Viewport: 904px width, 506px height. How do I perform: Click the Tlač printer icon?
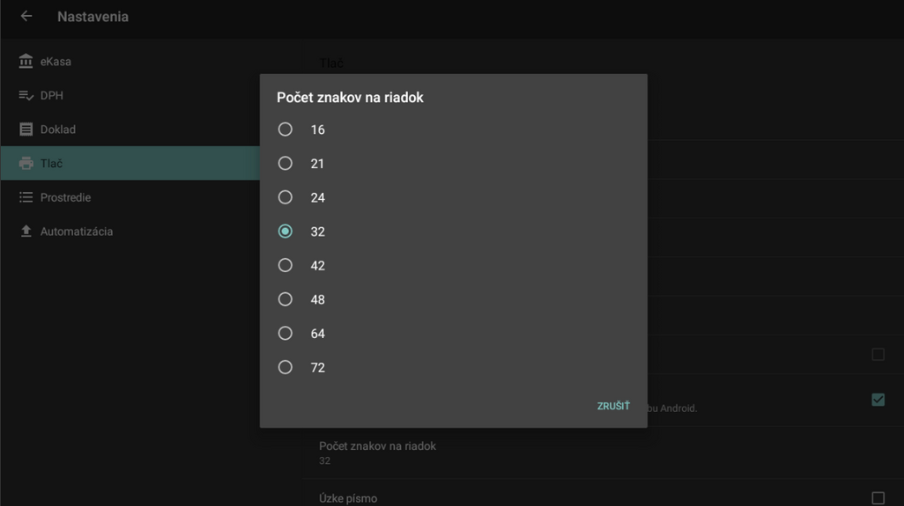26,164
